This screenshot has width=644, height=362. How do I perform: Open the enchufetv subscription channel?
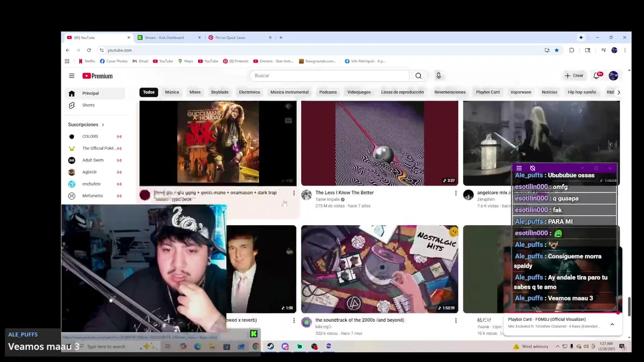click(x=95, y=184)
